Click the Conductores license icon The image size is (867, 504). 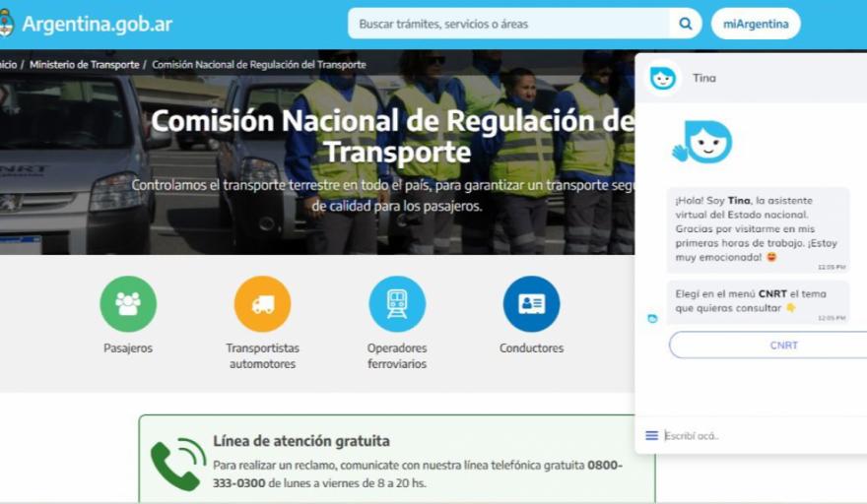531,304
